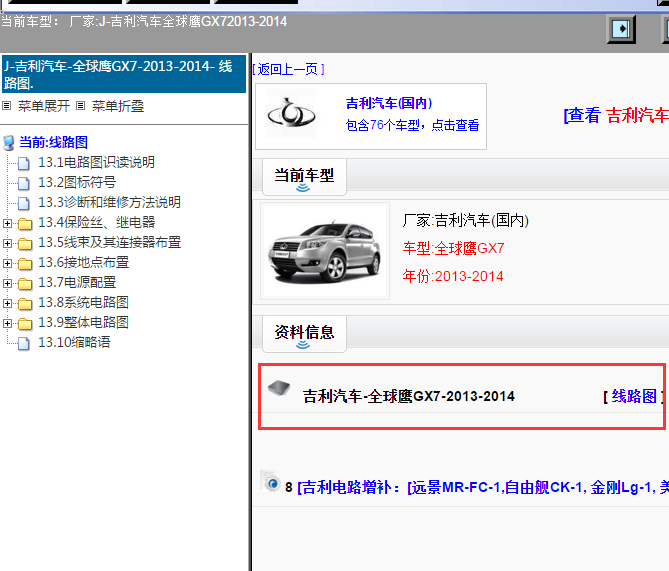Click folder icon for 13.6接地点布置
The width and height of the screenshot is (669, 571).
point(25,264)
